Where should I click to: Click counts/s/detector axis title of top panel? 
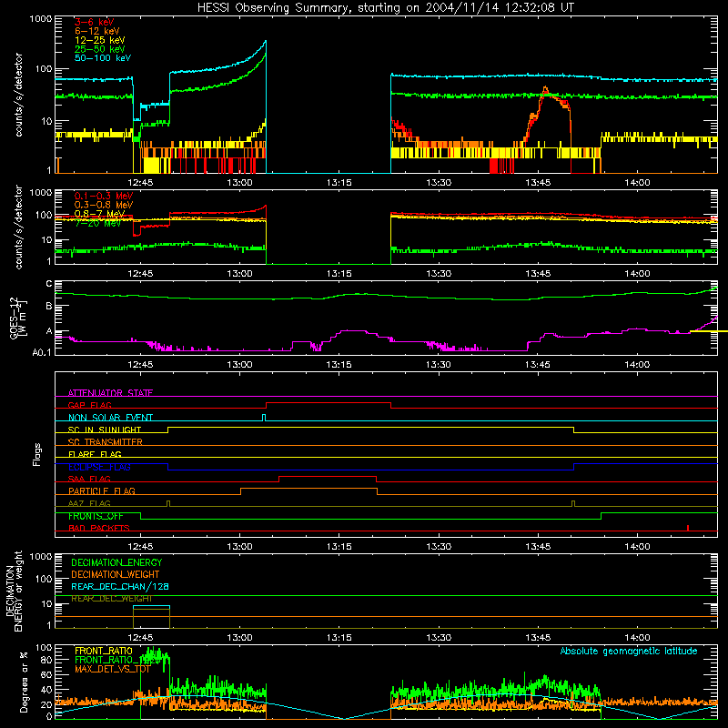point(18,95)
